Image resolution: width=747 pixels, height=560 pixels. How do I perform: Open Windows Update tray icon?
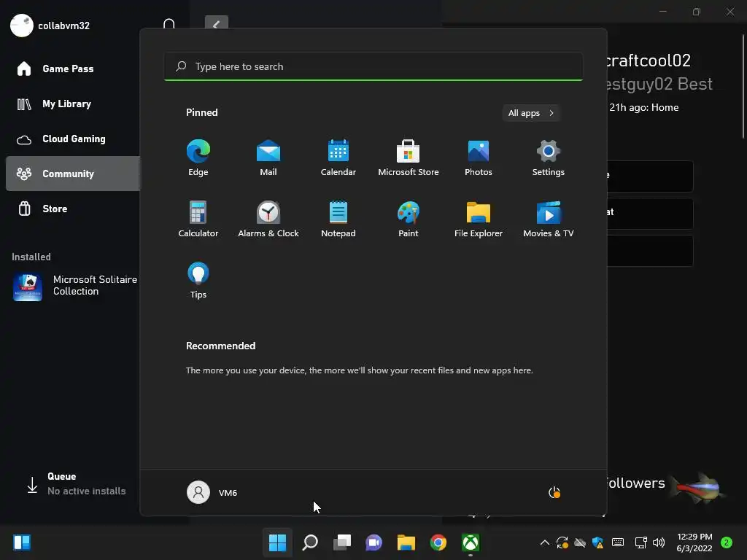tap(562, 542)
